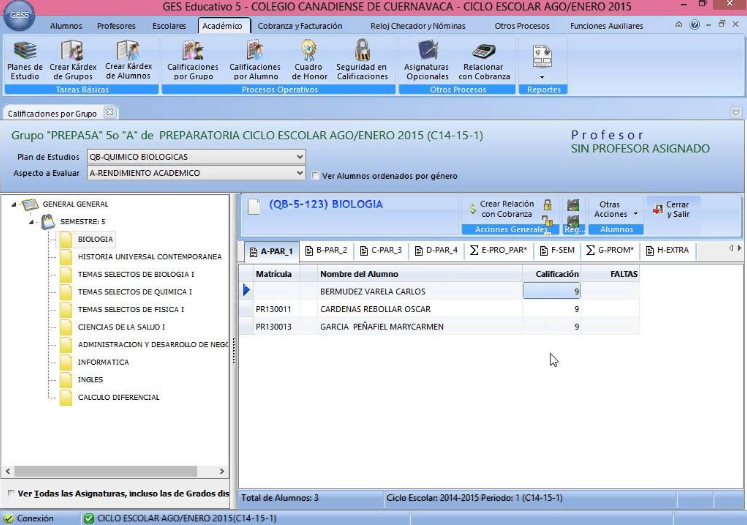Expand Reportes dropdown arrow
747x525 pixels.
542,77
